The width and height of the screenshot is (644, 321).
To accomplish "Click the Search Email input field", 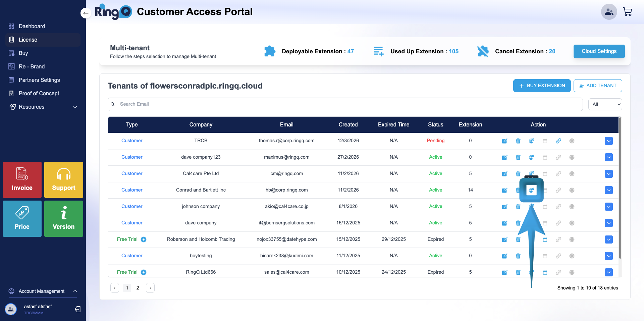I will coord(345,104).
